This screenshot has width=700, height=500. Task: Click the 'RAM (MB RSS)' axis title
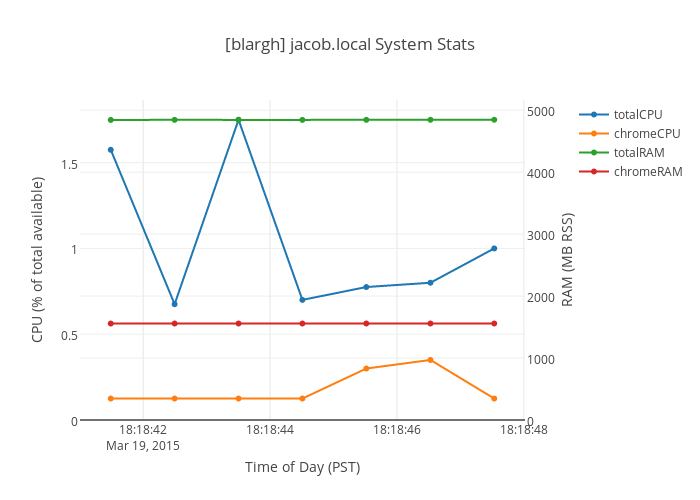click(x=567, y=259)
